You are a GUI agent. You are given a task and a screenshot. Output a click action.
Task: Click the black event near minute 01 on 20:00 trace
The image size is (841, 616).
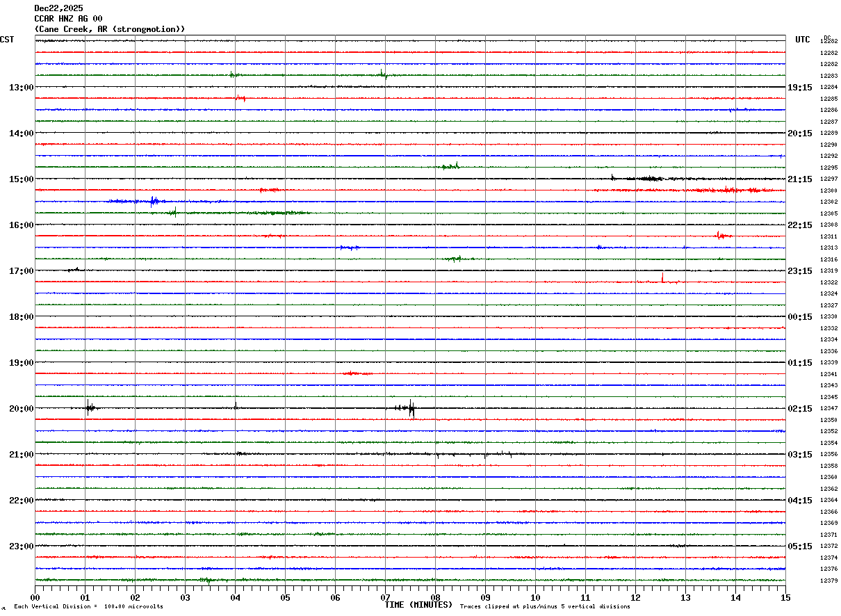click(90, 408)
